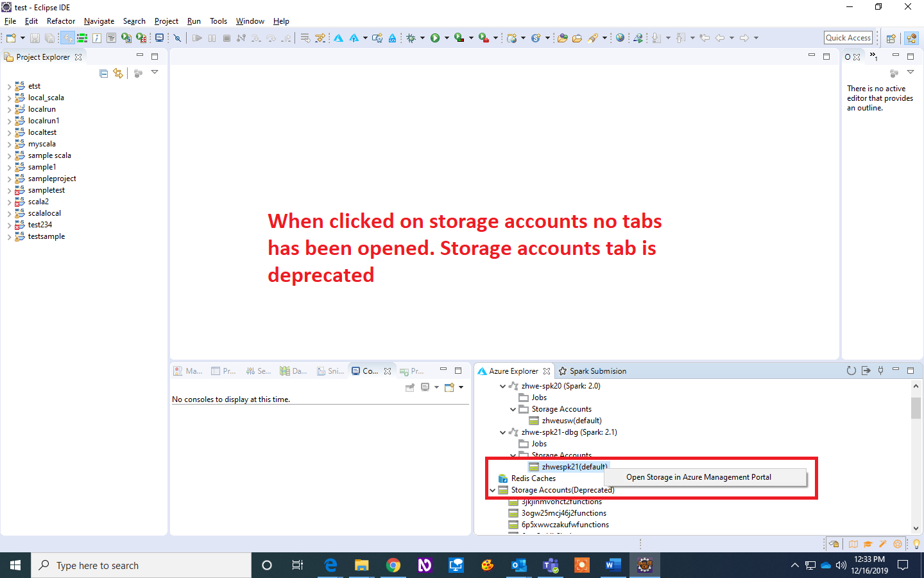Collapse All in Project Explorer toolbar
The height and width of the screenshot is (578, 924).
(103, 73)
